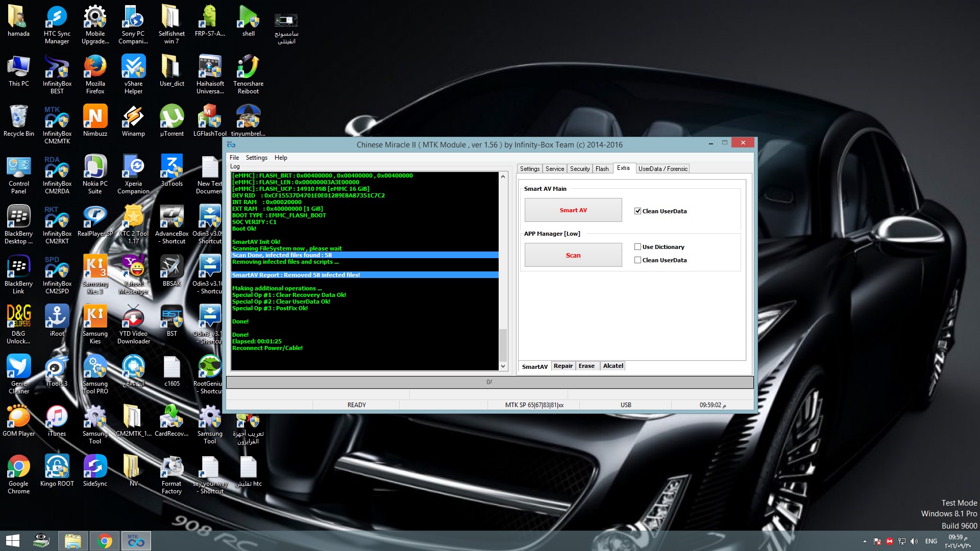This screenshot has height=551, width=980.
Task: Open the InfinityBox CM2MTK desktop icon
Action: 57,124
